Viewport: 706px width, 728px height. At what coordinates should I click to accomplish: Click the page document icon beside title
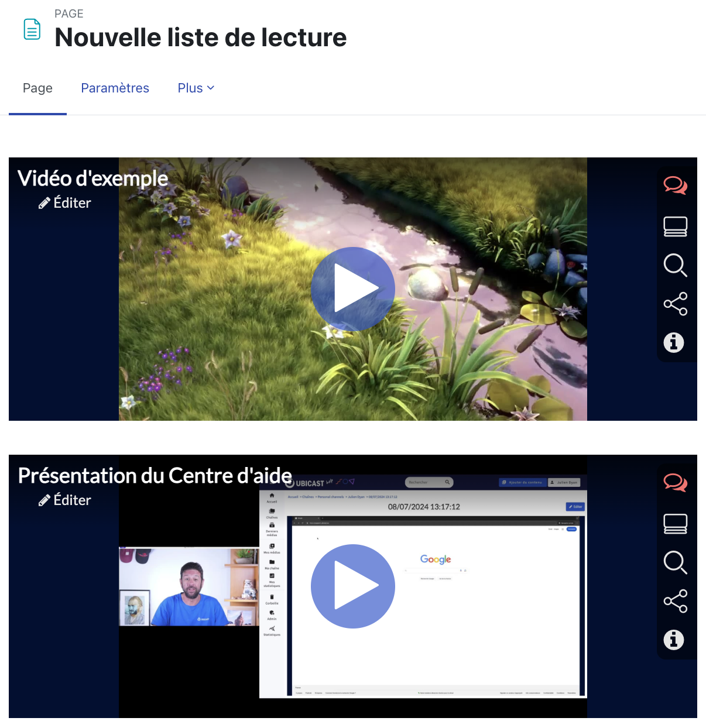32,29
